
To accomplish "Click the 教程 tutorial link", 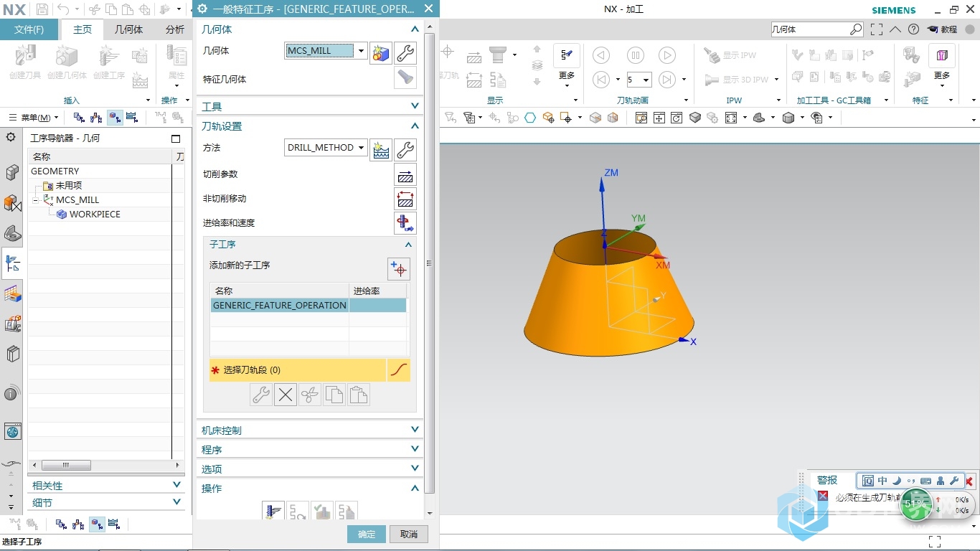I will pos(942,29).
